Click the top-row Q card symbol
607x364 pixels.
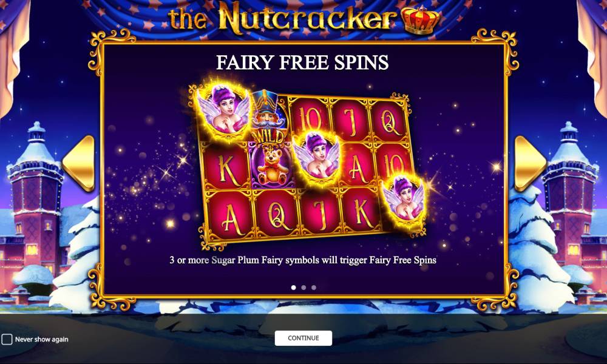pyautogui.click(x=388, y=121)
